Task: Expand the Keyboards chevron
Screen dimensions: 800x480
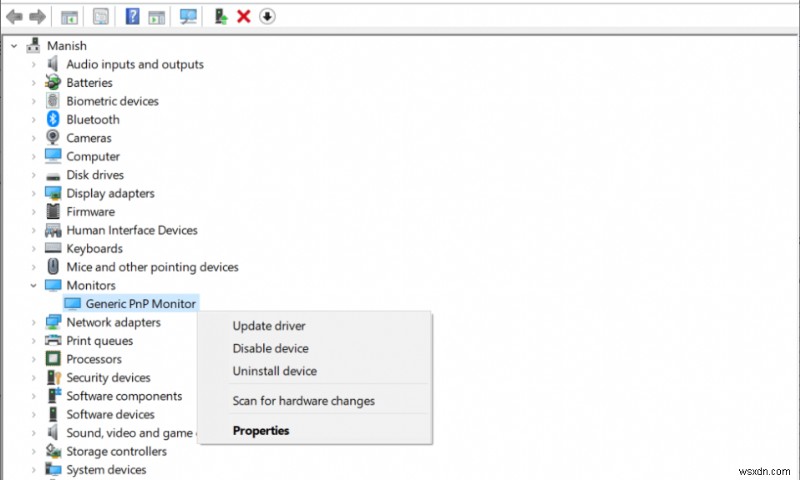Action: click(x=34, y=248)
